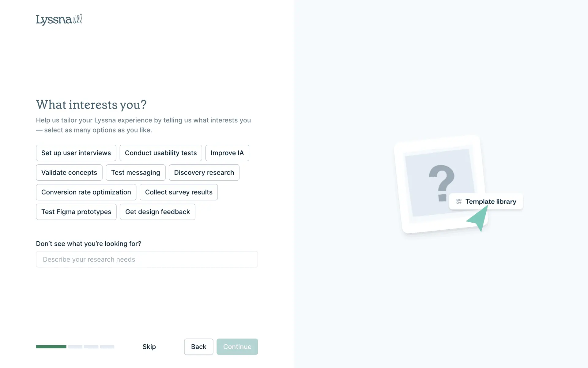The width and height of the screenshot is (588, 368).
Task: Click the Template library grid icon
Action: tap(459, 201)
